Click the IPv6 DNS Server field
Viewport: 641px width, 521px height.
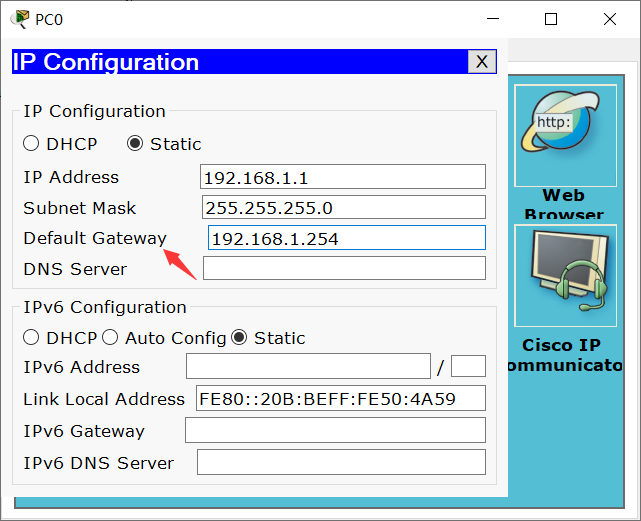click(341, 462)
